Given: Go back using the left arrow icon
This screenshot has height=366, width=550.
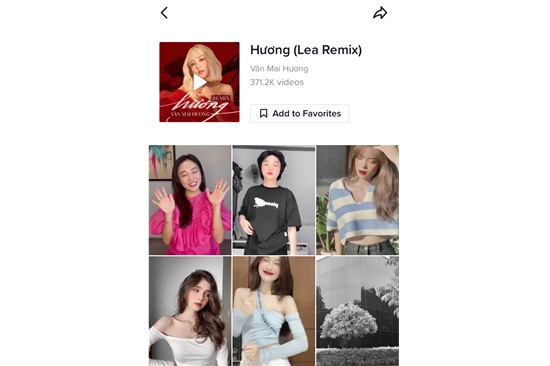Looking at the screenshot, I should click(164, 13).
